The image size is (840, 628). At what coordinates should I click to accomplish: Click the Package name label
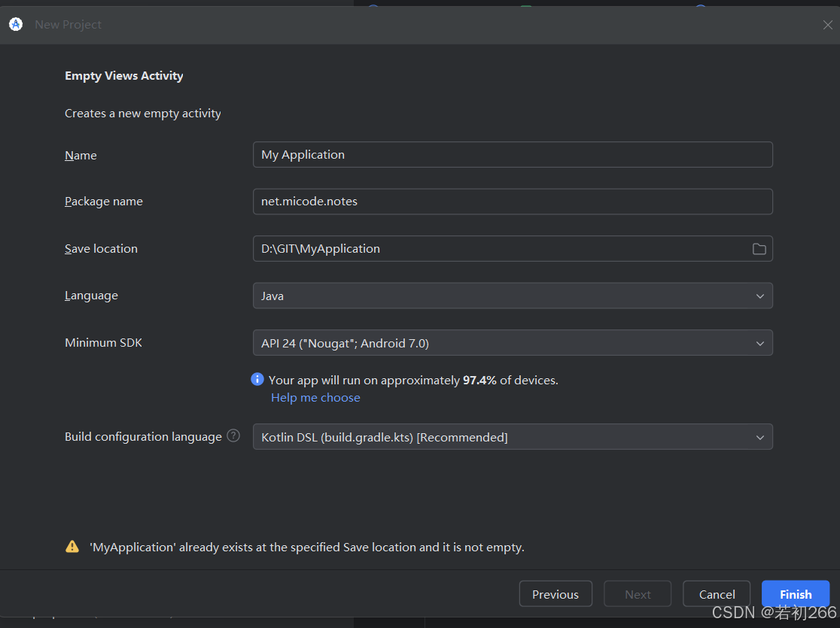pos(103,202)
